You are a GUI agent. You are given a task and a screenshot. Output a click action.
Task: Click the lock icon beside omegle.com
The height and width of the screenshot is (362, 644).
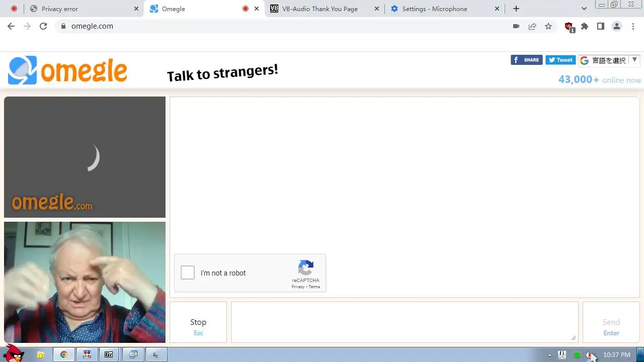coord(63,26)
